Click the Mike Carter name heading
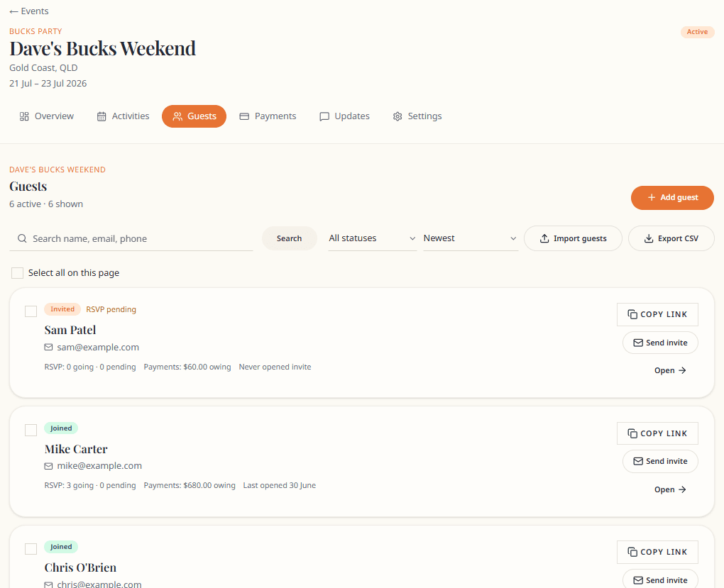Viewport: 724px width, 588px height. pos(76,449)
